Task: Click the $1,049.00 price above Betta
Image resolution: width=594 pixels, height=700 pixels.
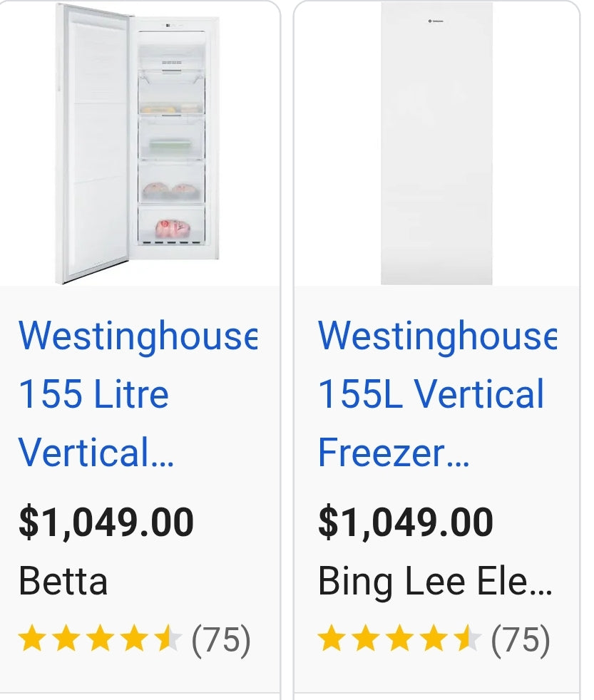Action: [x=106, y=522]
